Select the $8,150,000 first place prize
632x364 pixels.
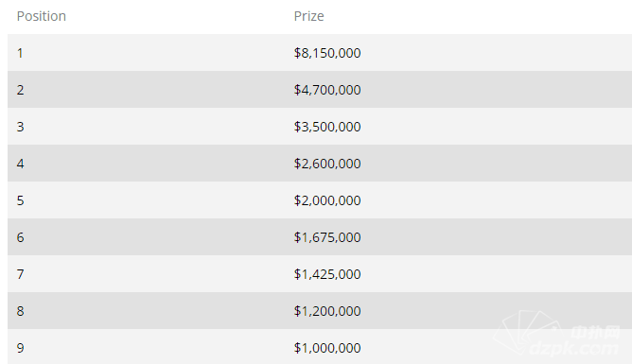point(327,53)
